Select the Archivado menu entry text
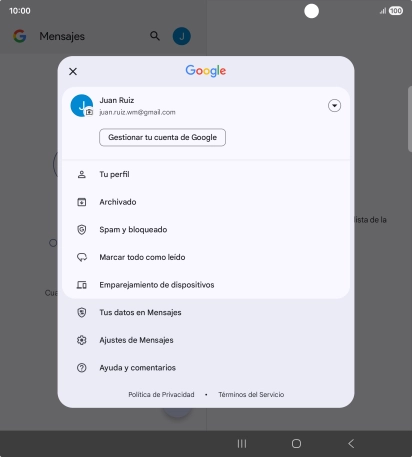 tap(118, 202)
